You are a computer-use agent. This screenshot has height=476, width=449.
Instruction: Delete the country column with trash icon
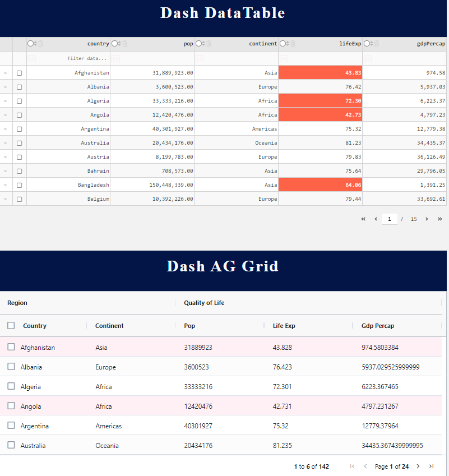coord(40,44)
